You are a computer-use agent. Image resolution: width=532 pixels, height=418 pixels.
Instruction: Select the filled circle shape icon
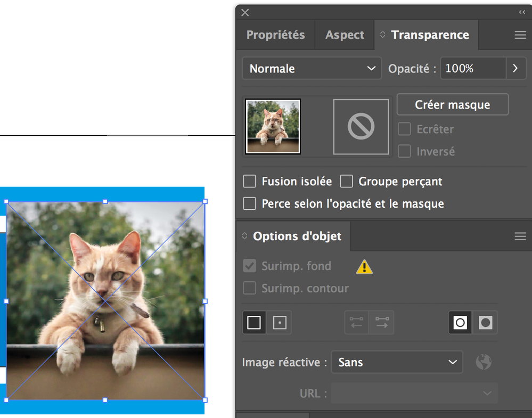click(x=485, y=322)
